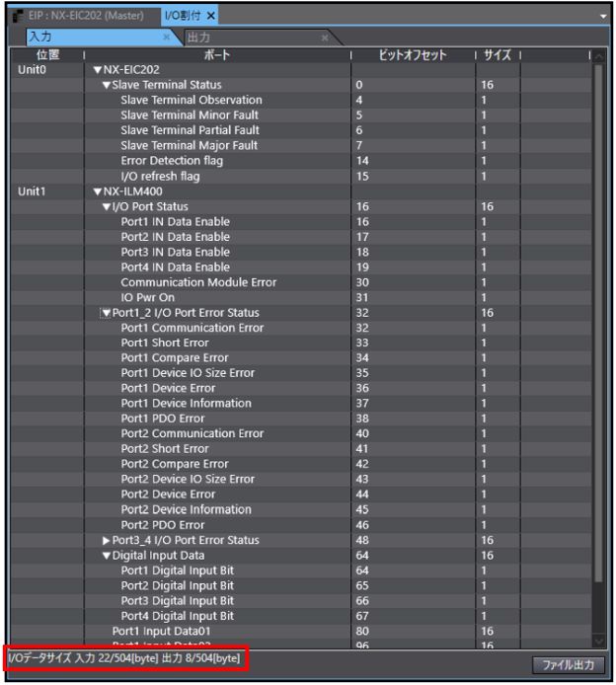
Task: Collapse the Slave Terminal Status group
Action: (107, 85)
